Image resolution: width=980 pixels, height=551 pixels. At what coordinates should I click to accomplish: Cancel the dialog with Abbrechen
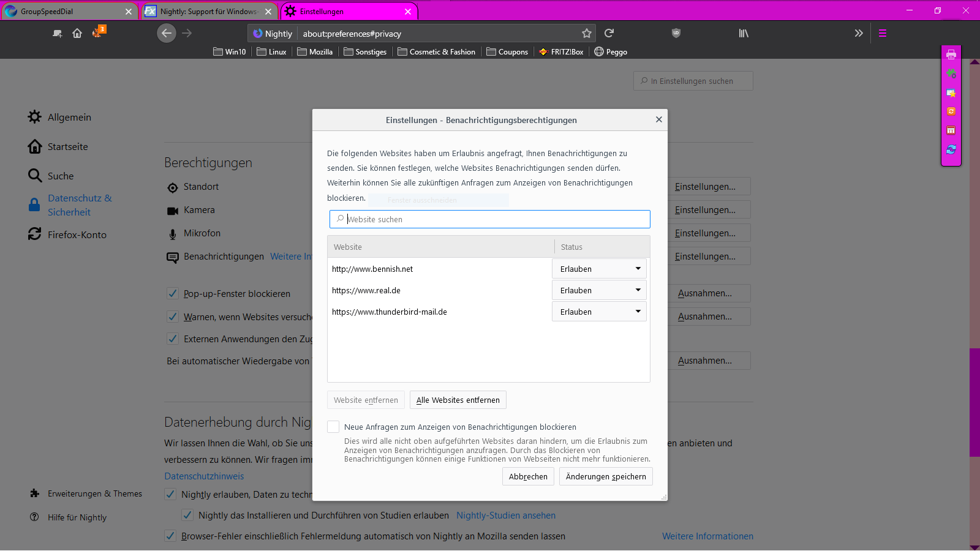click(x=528, y=477)
